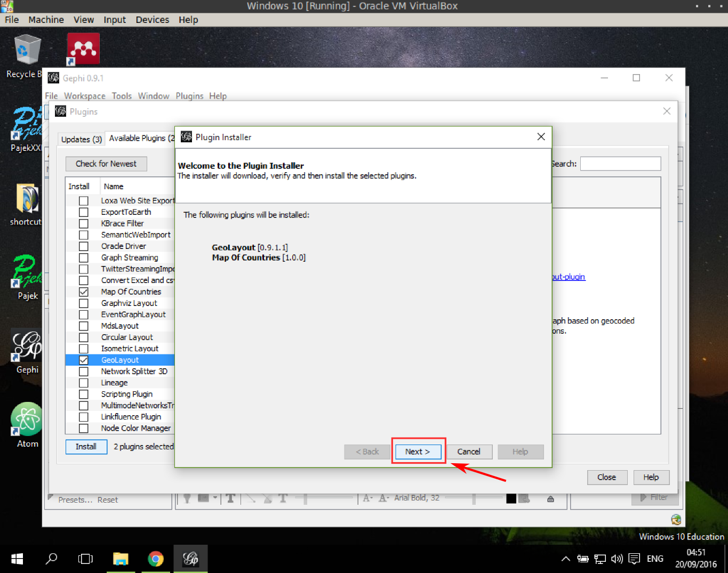The width and height of the screenshot is (728, 573).
Task: Open Gephi Workspace menu
Action: click(x=85, y=96)
